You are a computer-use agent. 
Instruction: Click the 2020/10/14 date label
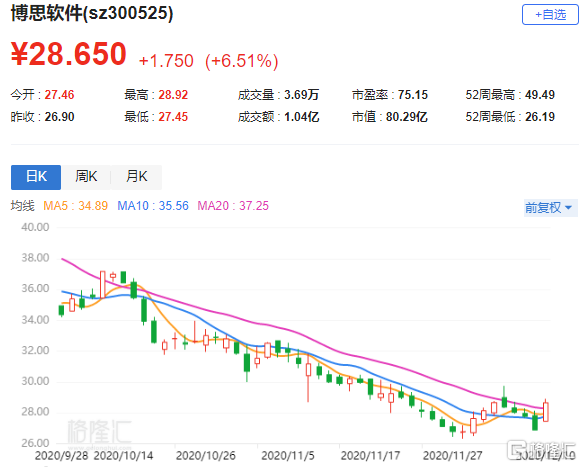pyautogui.click(x=123, y=455)
